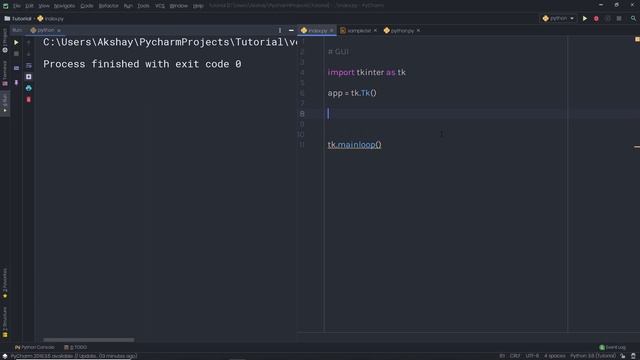640x360 pixels.
Task: Click the toolbar stop icon
Action: [619, 18]
